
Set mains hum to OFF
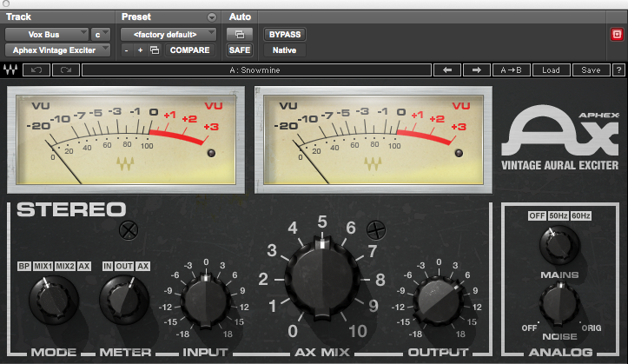pyautogui.click(x=537, y=215)
